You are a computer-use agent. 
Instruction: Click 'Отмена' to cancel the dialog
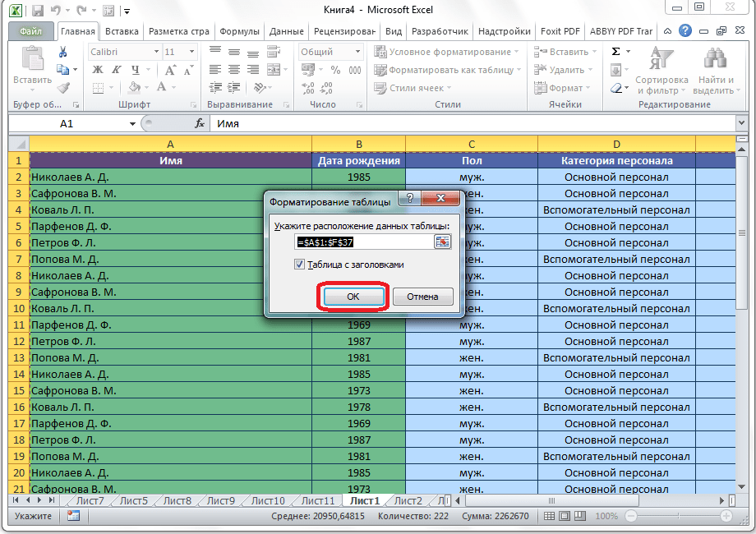tap(423, 297)
